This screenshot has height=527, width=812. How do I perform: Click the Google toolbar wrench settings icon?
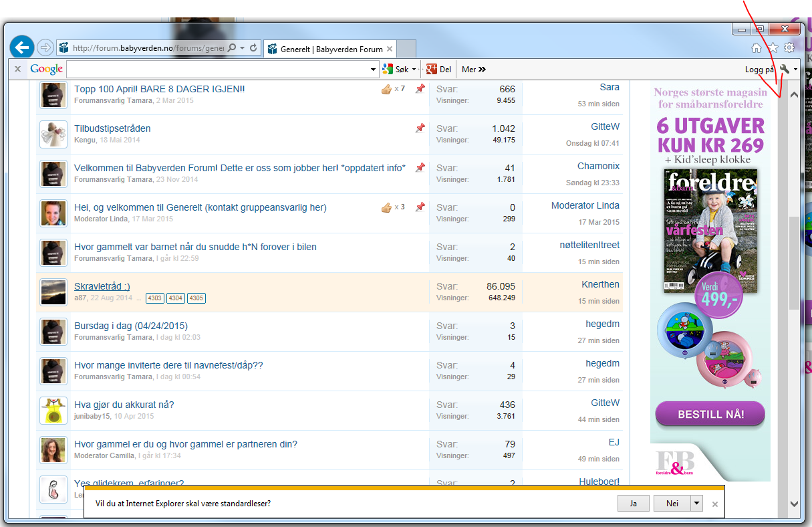click(785, 69)
